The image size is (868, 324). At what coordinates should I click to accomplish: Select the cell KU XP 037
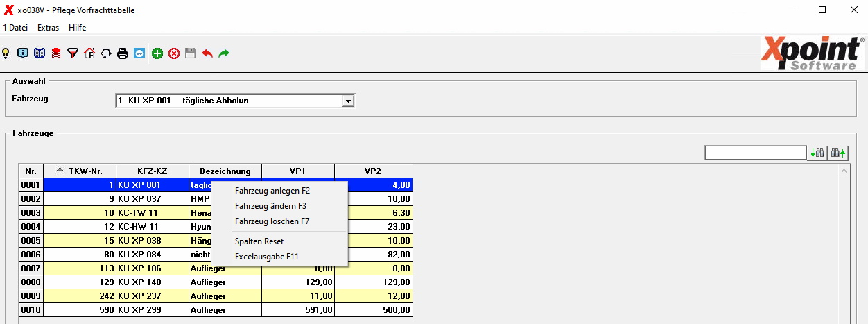tap(153, 198)
